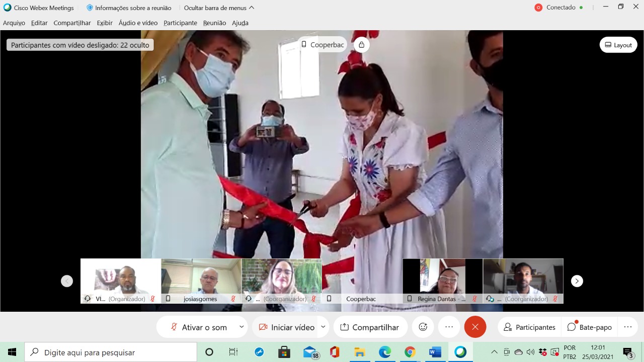Open Google Chrome from the taskbar

pyautogui.click(x=410, y=352)
